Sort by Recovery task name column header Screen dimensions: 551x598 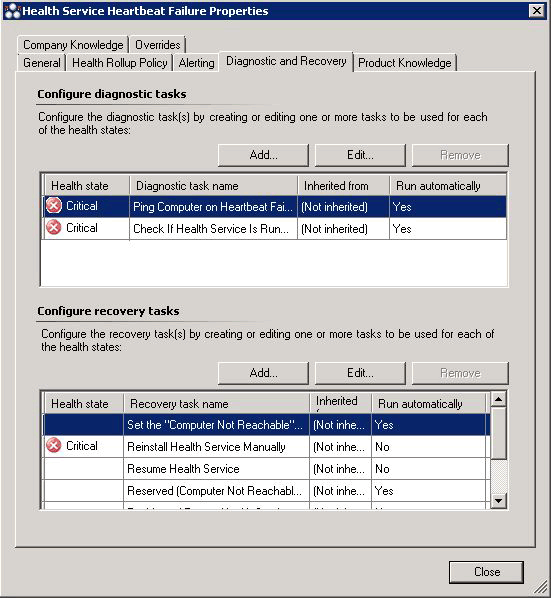217,403
